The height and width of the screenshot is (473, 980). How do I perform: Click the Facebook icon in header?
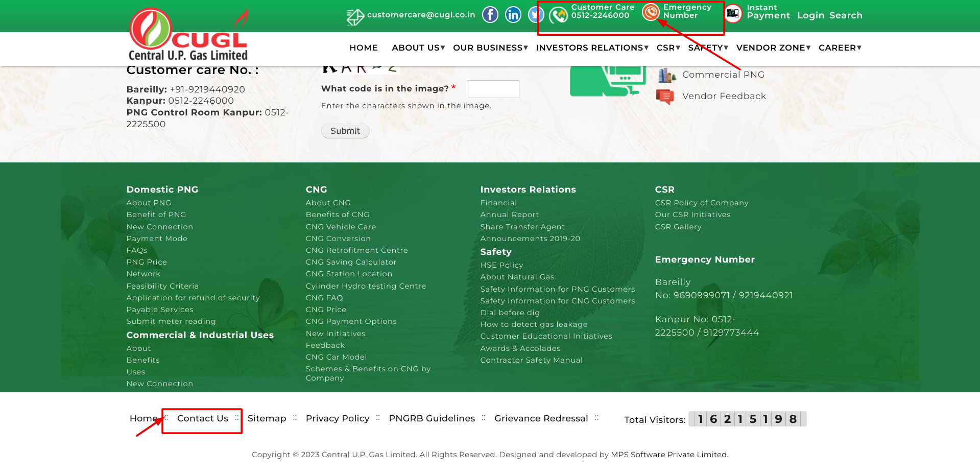pos(490,15)
